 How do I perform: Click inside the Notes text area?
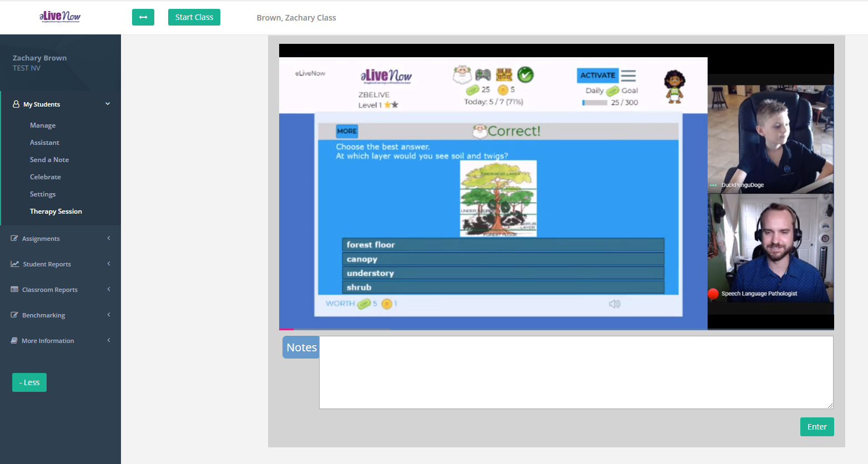click(x=576, y=372)
